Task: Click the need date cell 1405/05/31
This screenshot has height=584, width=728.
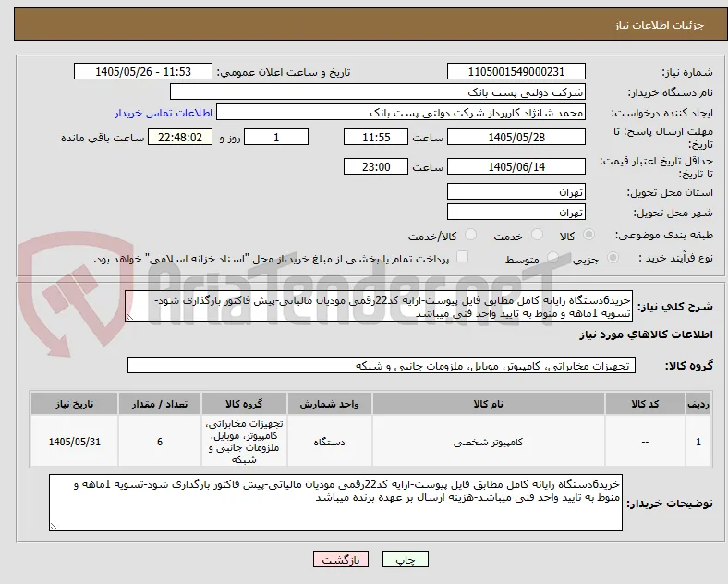Action: point(74,442)
